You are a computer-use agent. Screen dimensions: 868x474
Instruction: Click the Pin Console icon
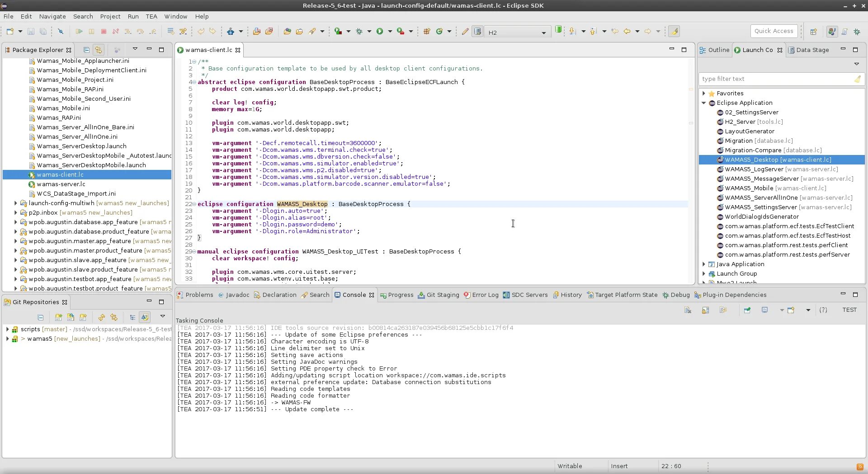point(747,310)
